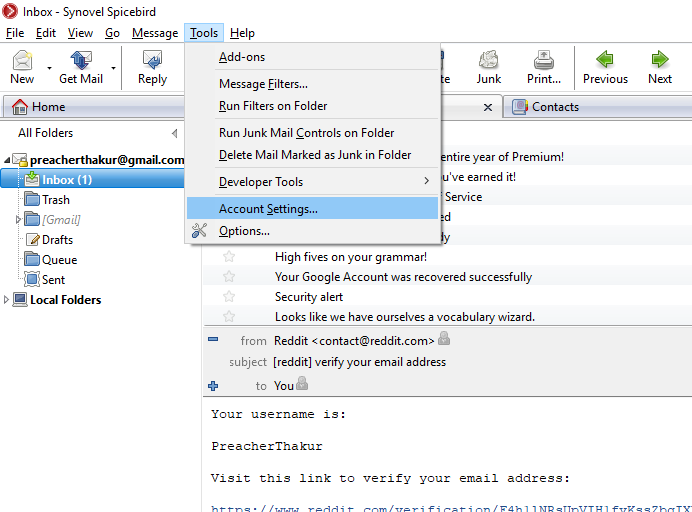
Task: Open 'Looks like we have ourselves a vocabulary wizard' email
Action: pyautogui.click(x=405, y=317)
